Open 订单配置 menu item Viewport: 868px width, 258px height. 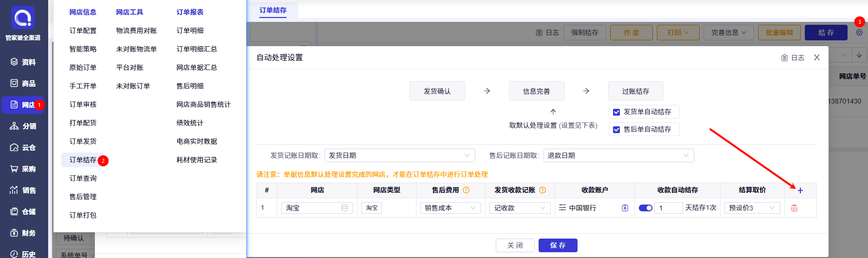(83, 31)
